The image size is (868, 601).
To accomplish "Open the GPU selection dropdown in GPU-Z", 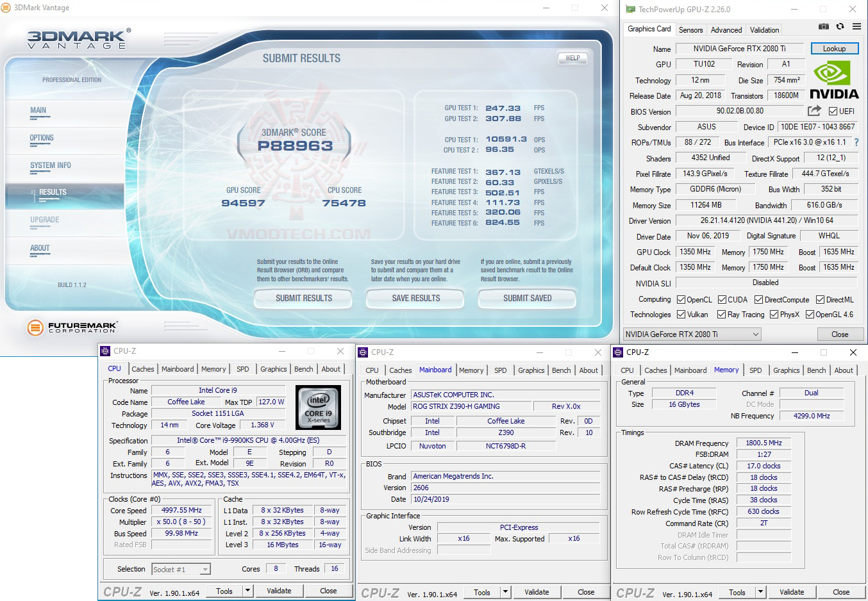I will [692, 334].
